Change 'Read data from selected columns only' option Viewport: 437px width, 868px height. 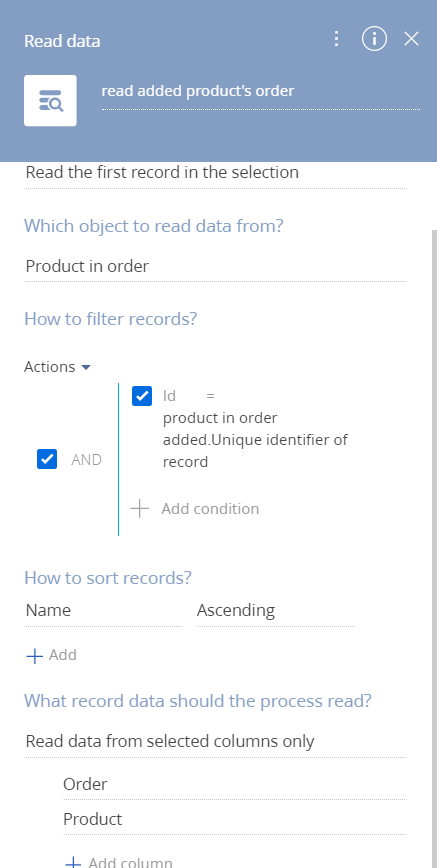(215, 741)
